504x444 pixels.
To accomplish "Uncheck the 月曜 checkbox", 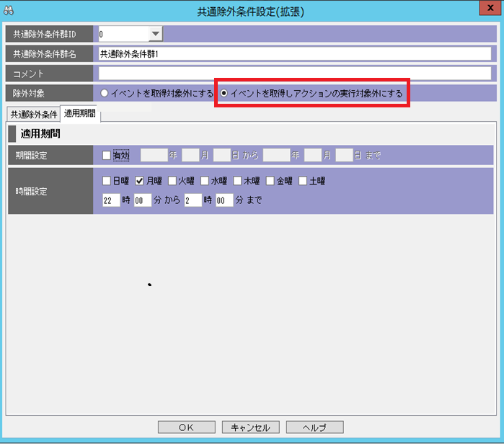I will pyautogui.click(x=140, y=181).
